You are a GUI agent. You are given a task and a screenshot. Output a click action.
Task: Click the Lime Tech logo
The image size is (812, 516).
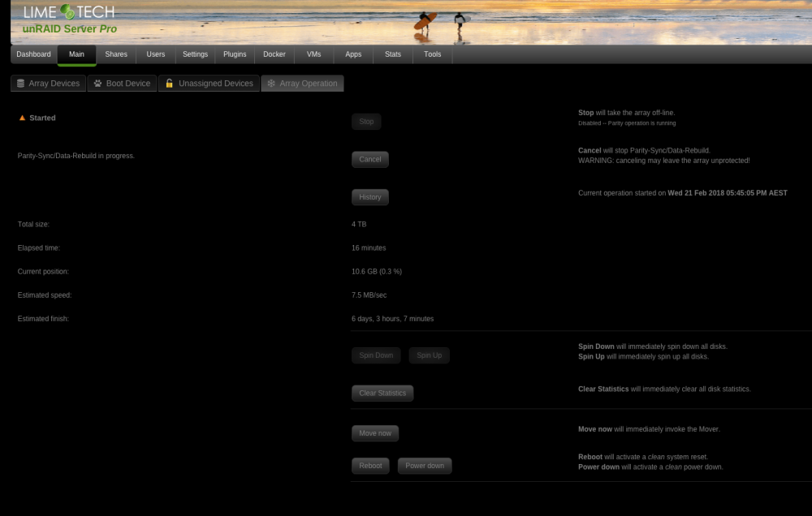tap(69, 11)
